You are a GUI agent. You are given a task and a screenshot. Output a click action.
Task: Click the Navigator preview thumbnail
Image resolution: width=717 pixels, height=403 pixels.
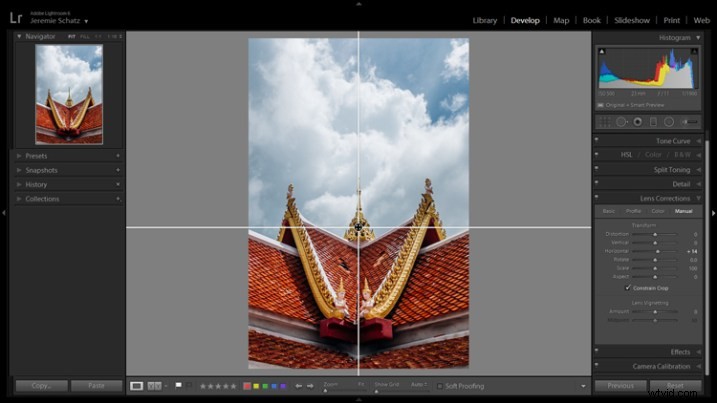point(69,94)
